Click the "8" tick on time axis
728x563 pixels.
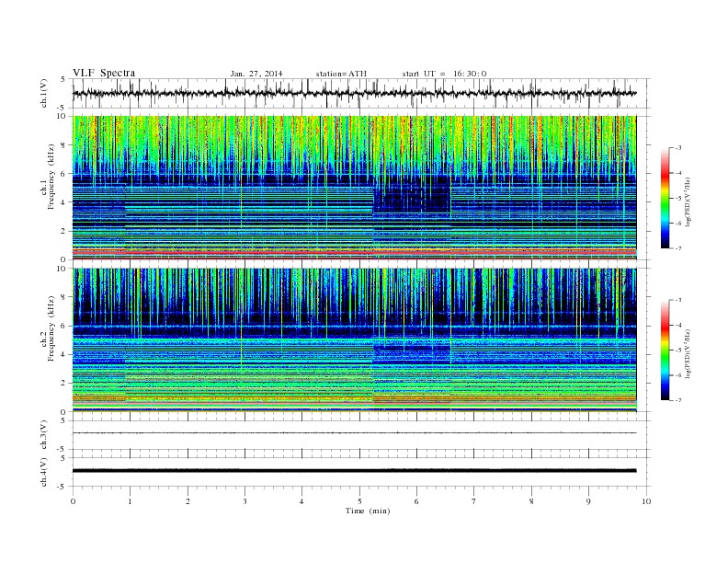531,501
